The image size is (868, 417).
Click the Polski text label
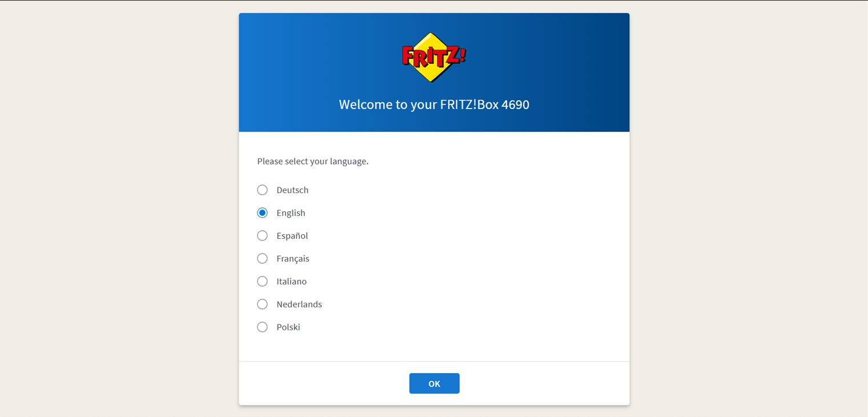pyautogui.click(x=288, y=327)
